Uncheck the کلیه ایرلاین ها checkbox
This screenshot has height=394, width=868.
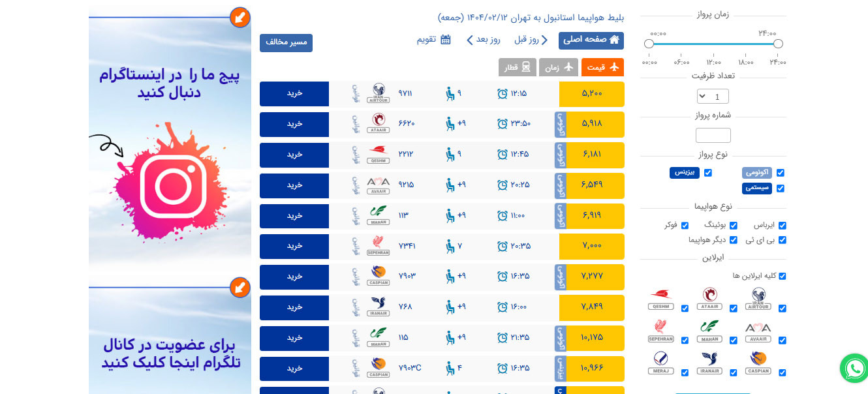point(783,275)
